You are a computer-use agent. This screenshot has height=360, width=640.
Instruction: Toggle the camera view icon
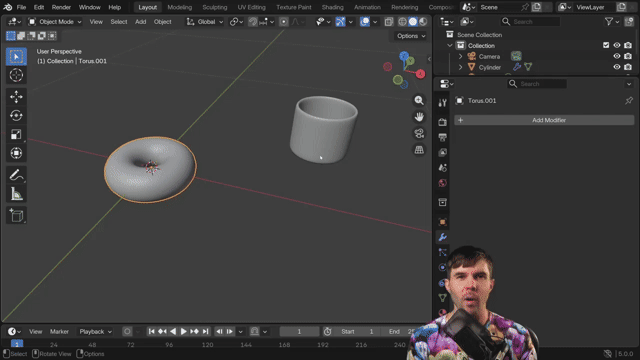tap(419, 133)
